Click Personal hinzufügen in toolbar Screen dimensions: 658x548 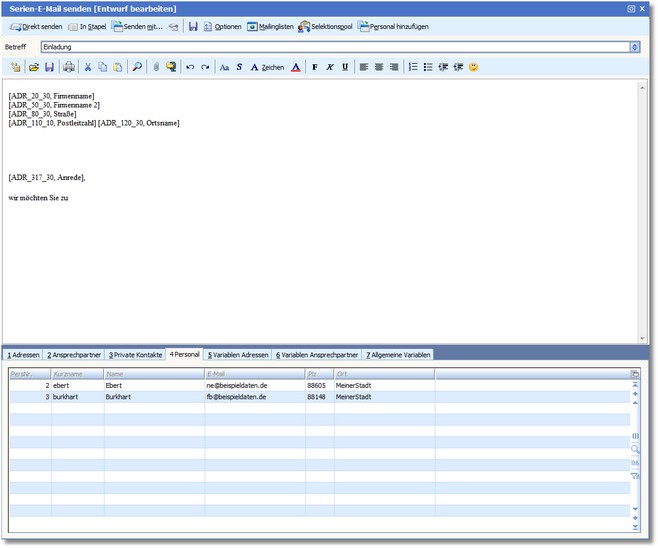[x=393, y=26]
